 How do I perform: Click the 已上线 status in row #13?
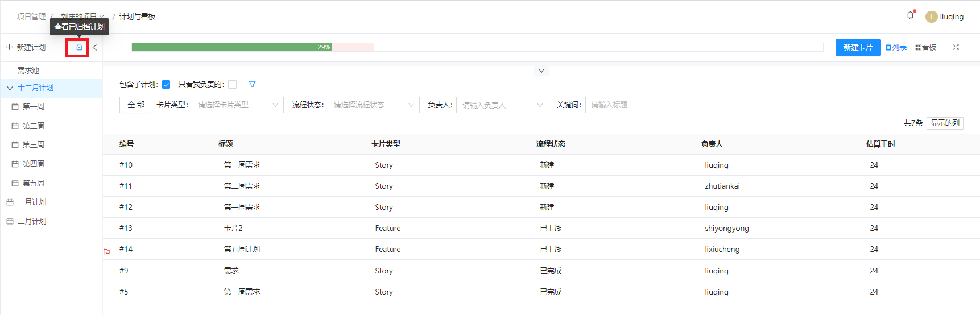tap(551, 228)
